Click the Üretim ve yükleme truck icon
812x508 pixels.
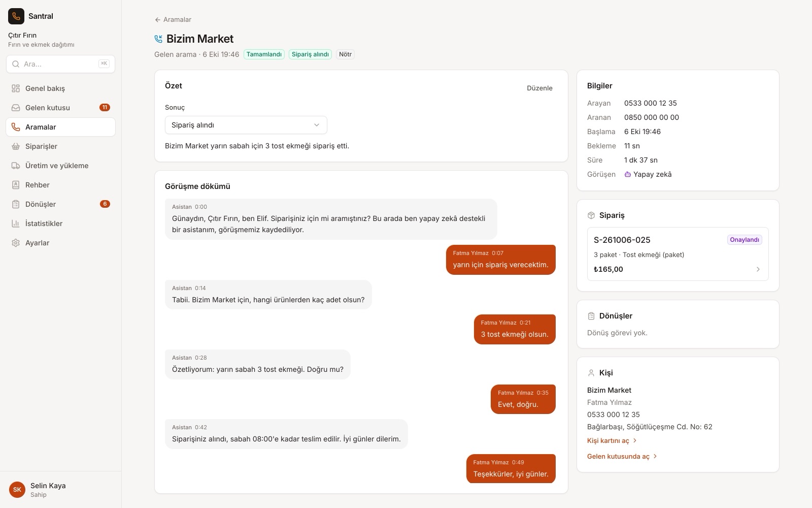point(16,166)
